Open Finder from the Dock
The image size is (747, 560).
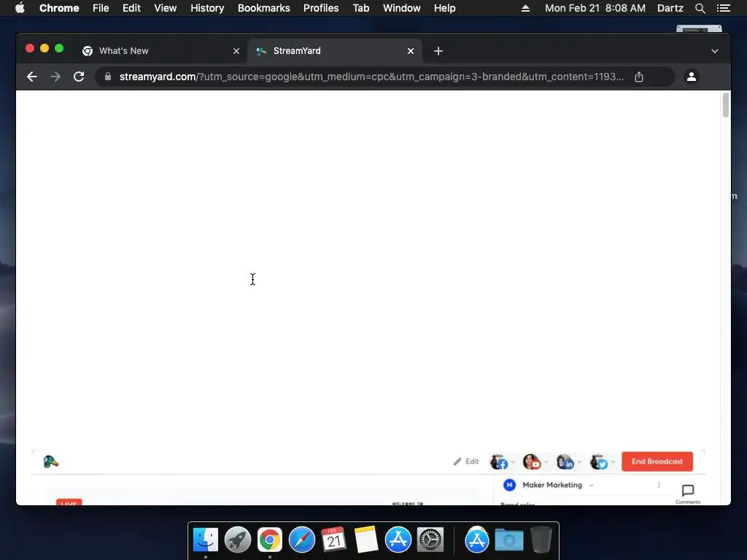tap(205, 540)
